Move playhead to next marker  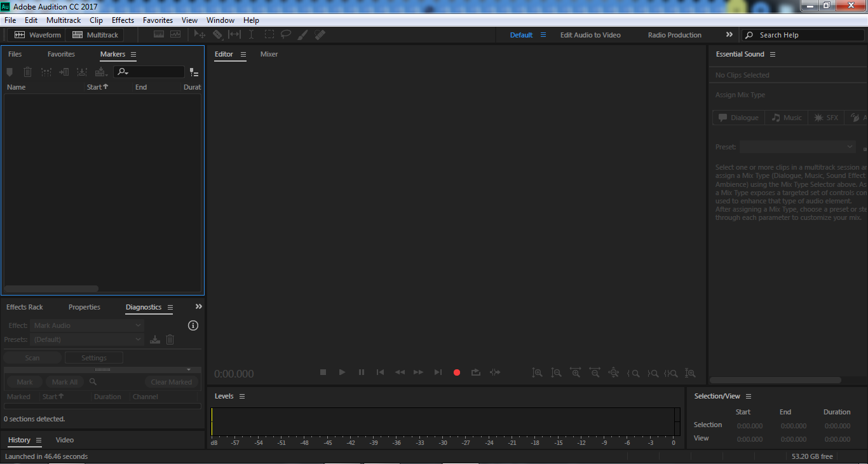point(438,372)
